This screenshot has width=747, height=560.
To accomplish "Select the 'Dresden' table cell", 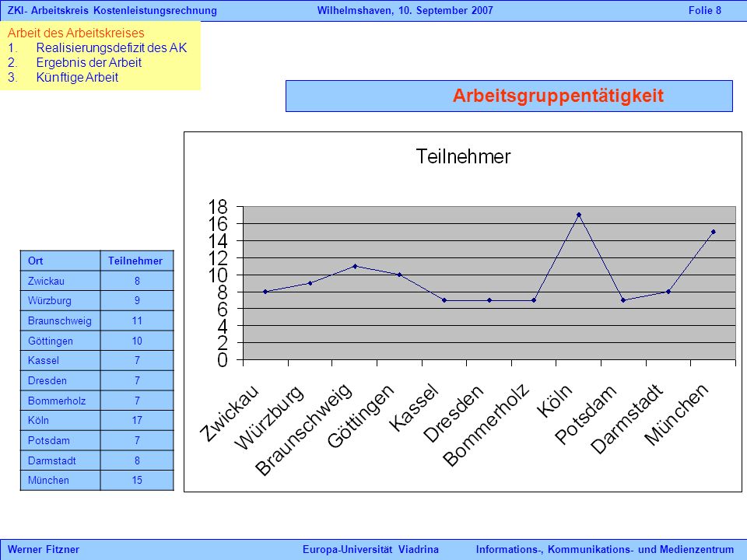I will click(60, 380).
